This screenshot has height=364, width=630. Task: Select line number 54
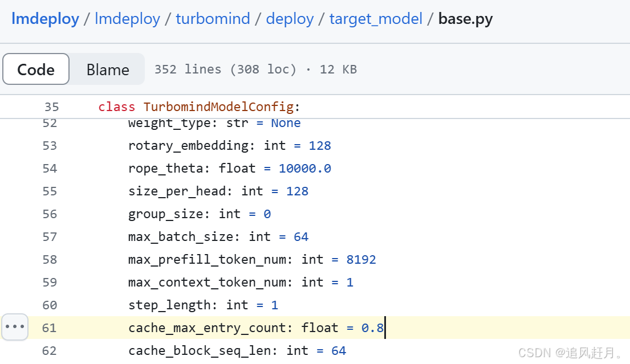click(50, 169)
